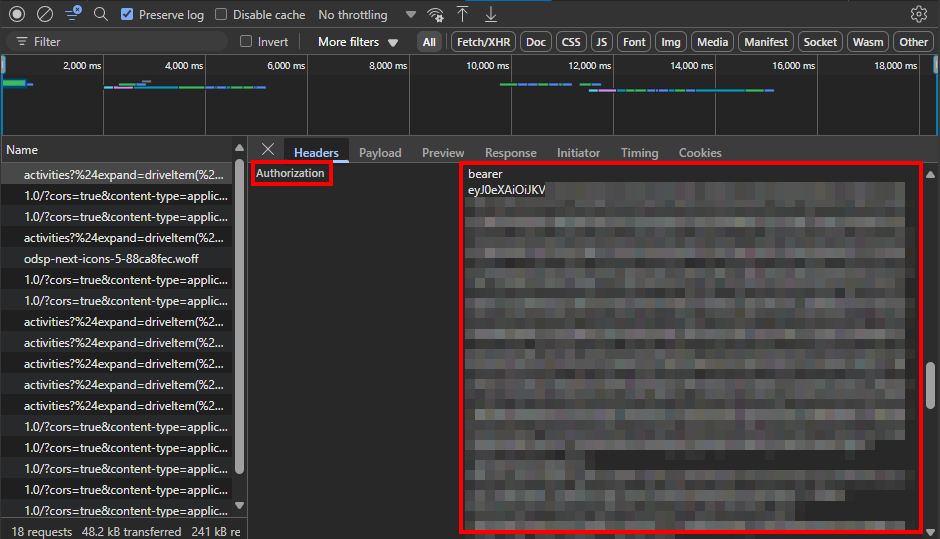Click the request list scrollbar thumb
This screenshot has height=539, width=940.
[x=240, y=317]
